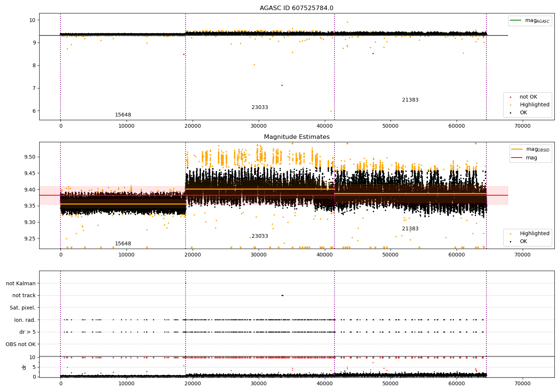This screenshot has height=392, width=560.
Task: Select the red 'mag' legend entry in middle plot
Action: pyautogui.click(x=524, y=158)
